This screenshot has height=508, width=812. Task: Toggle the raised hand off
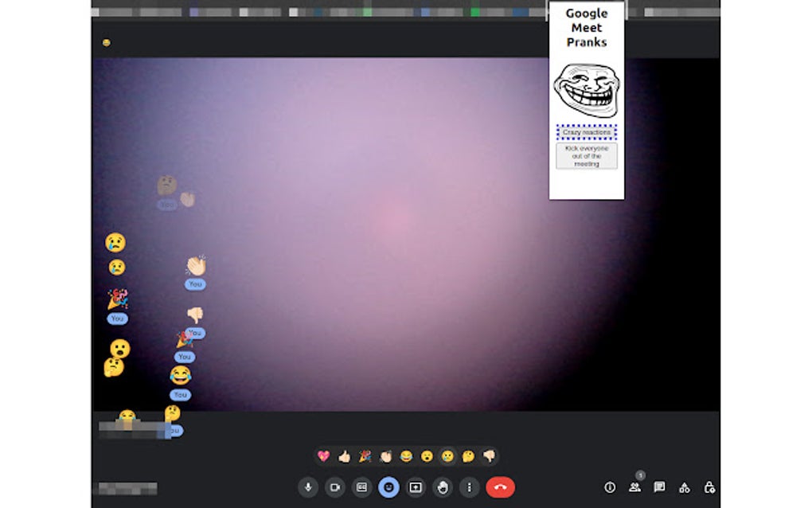[442, 487]
